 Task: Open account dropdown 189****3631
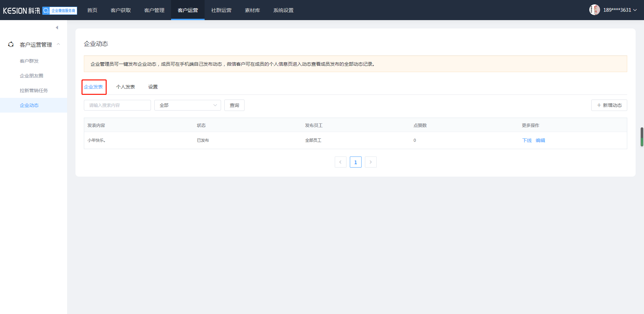click(620, 10)
